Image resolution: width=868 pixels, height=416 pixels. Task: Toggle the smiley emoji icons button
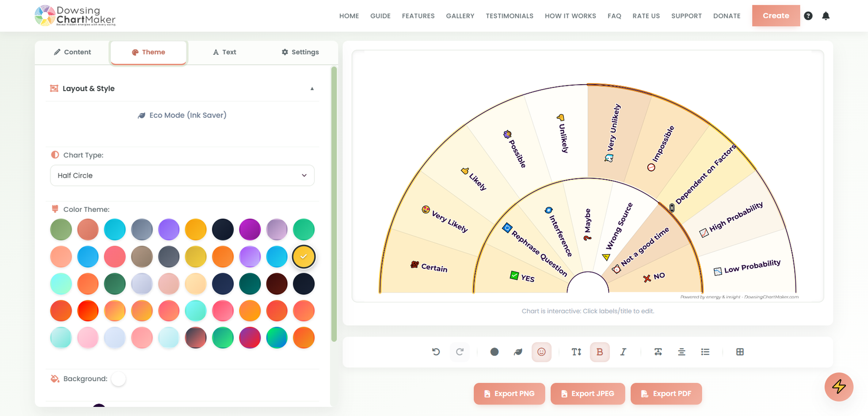(541, 352)
